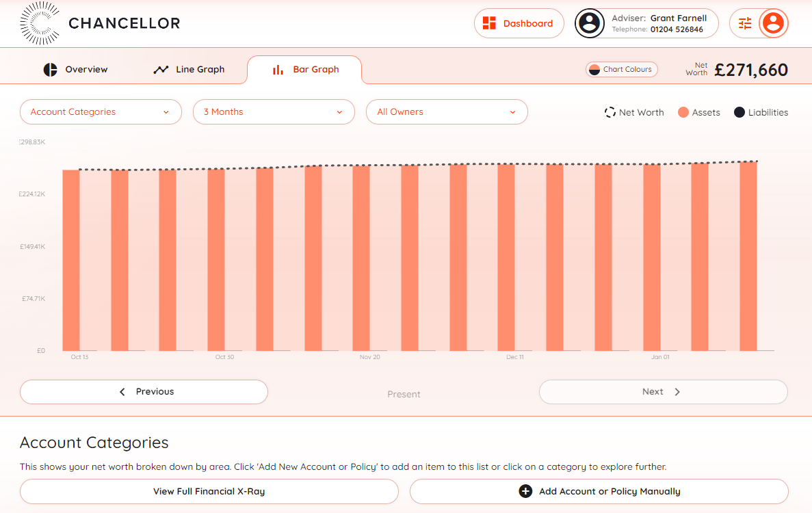The width and height of the screenshot is (812, 513).
Task: Click the bar chart icon on Bar Graph tab
Action: pos(277,69)
